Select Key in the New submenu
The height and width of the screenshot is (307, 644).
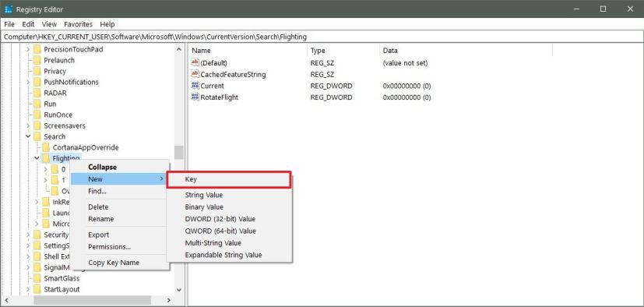229,179
